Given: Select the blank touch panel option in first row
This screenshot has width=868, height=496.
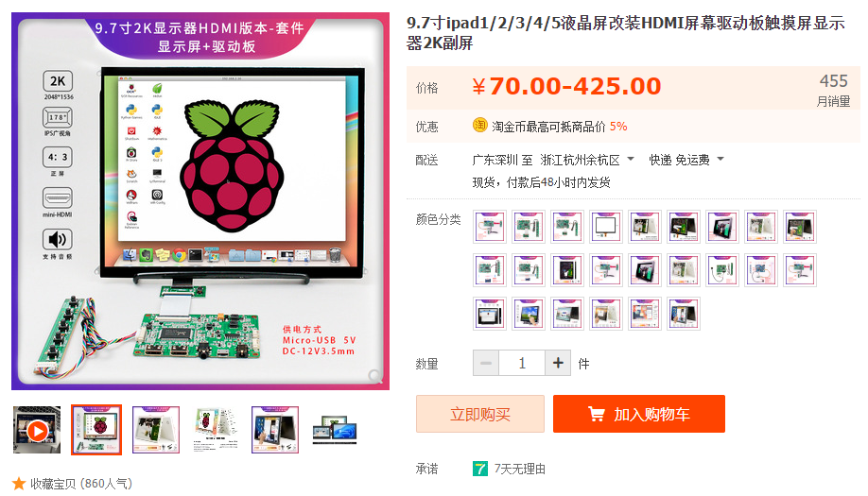Looking at the screenshot, I should (x=605, y=227).
